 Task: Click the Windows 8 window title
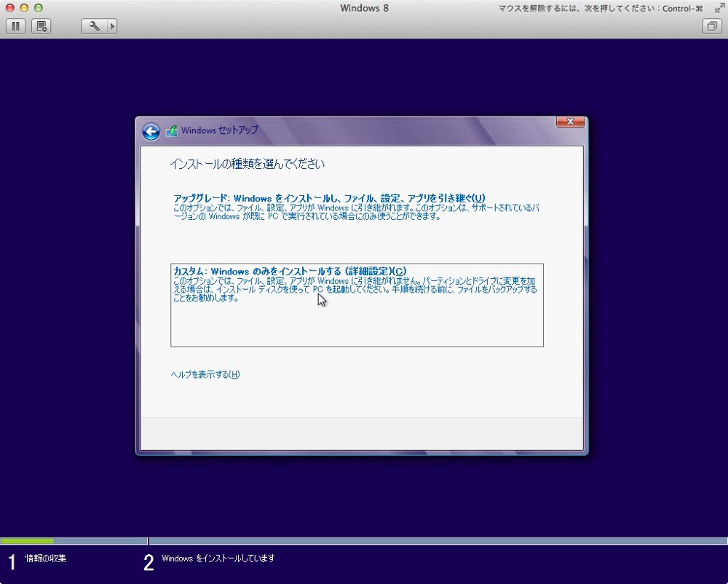(364, 8)
